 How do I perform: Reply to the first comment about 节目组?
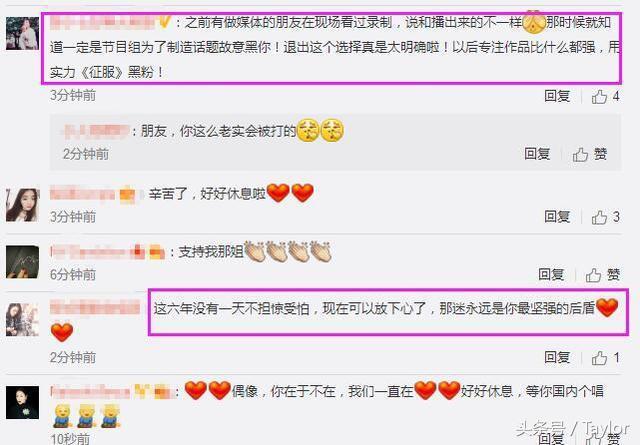point(557,96)
